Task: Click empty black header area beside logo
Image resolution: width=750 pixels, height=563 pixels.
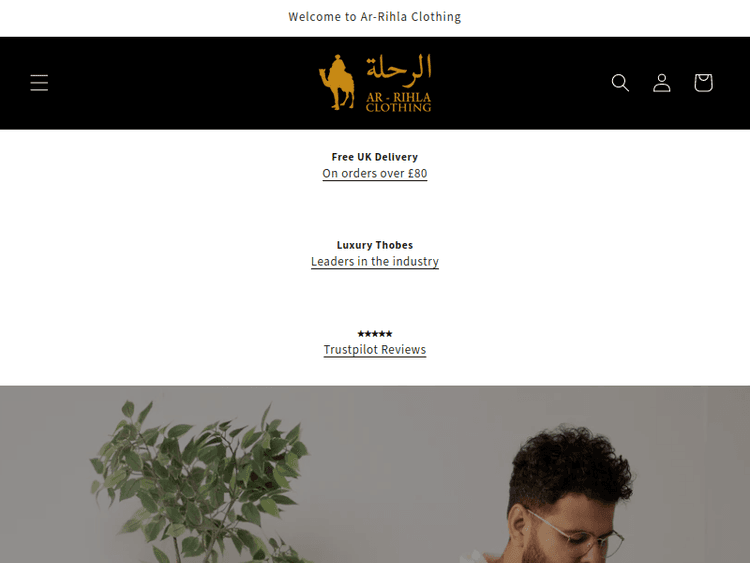Action: (x=191, y=83)
